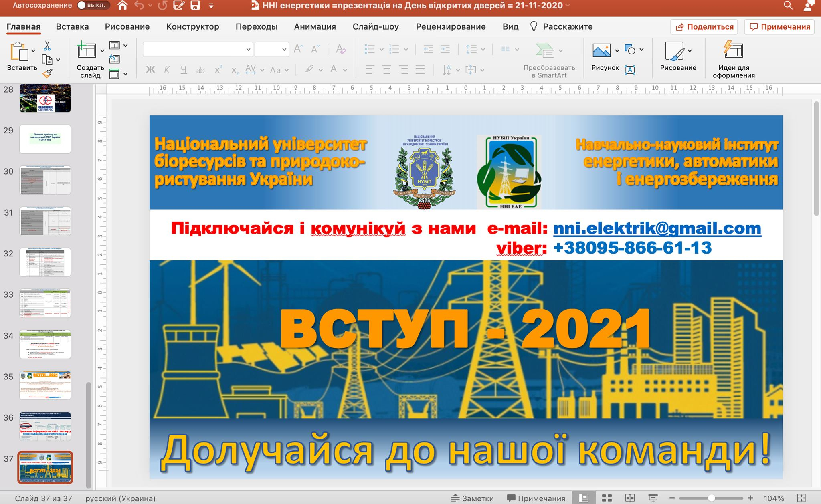Start slideshow from status bar icon
The image size is (821, 504).
pos(653,498)
